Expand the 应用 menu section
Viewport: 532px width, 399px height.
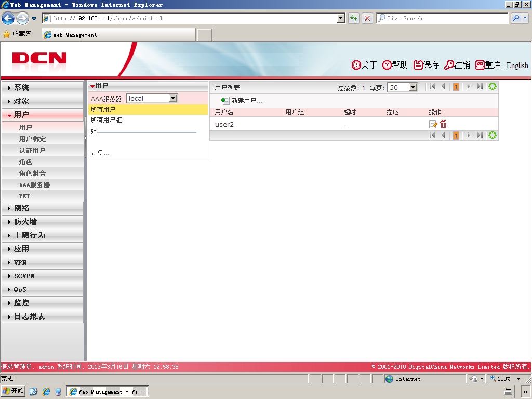tap(43, 249)
